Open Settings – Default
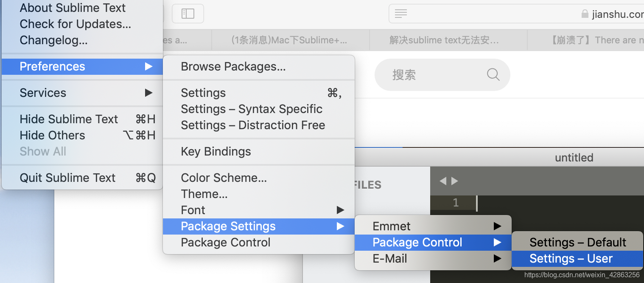The width and height of the screenshot is (644, 283). tap(577, 242)
